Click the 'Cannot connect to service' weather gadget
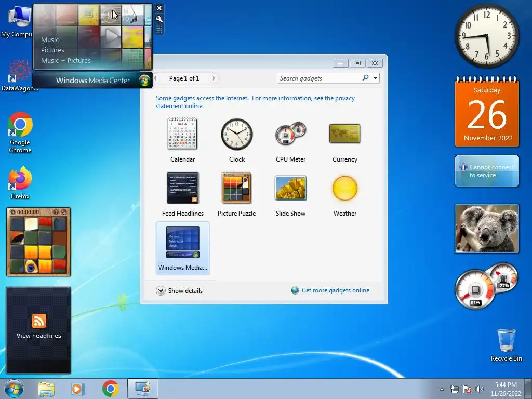 point(487,171)
